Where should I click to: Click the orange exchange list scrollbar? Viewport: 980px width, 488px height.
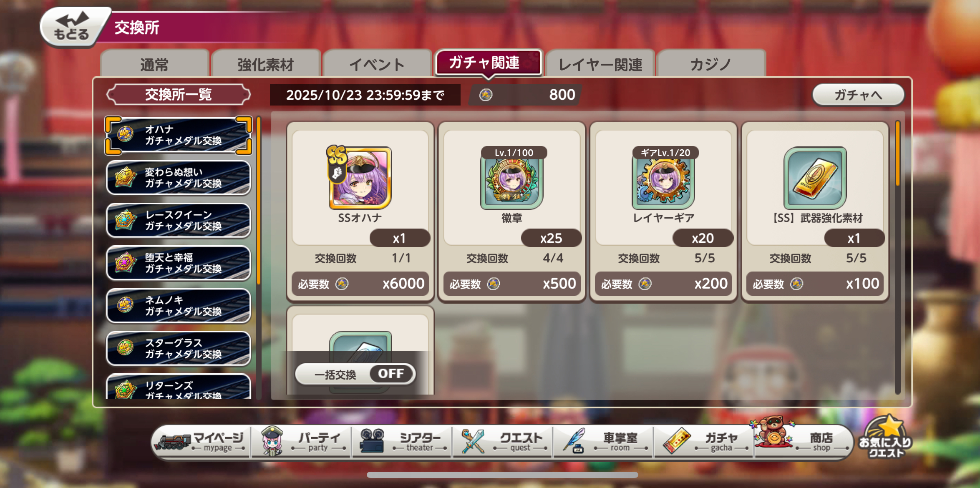(x=259, y=201)
